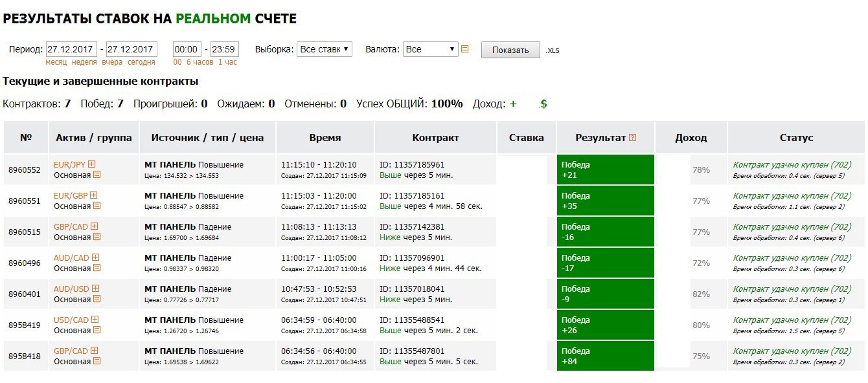868x383 pixels.
Task: Open AUD/USD asset link
Action: pyautogui.click(x=72, y=289)
